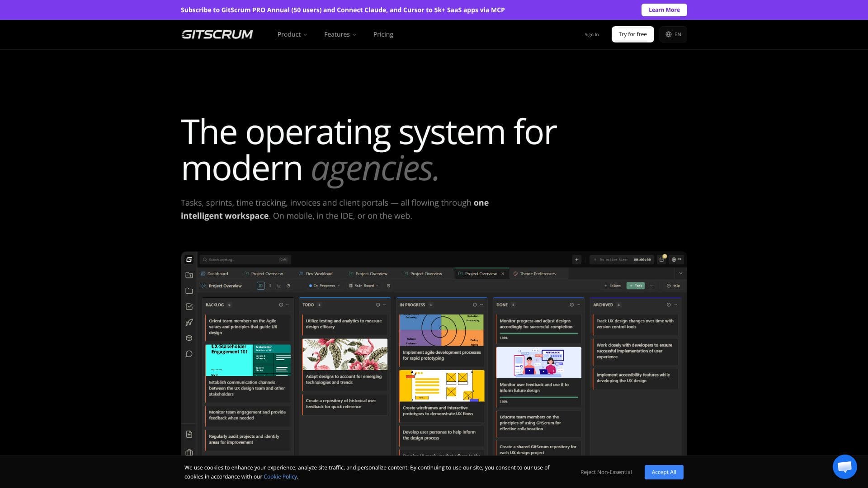Viewport: 868px width, 488px height.
Task: Open the Pricing page
Action: [x=383, y=34]
